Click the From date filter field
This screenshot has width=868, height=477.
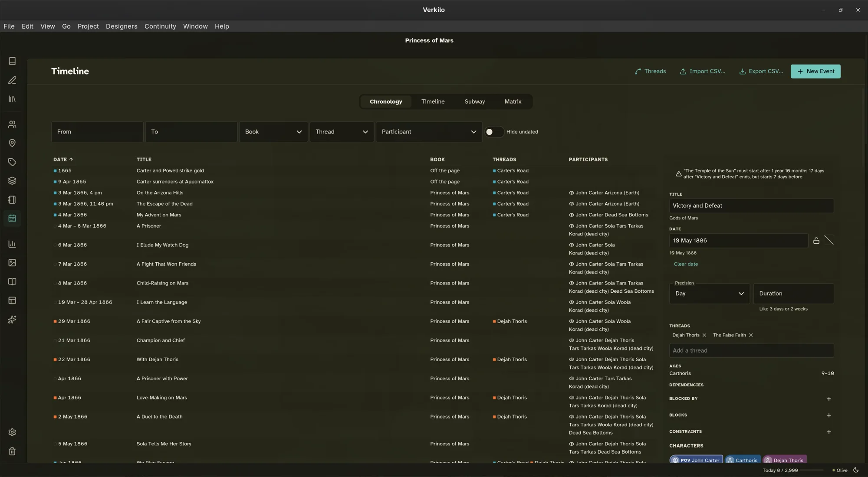coord(97,132)
